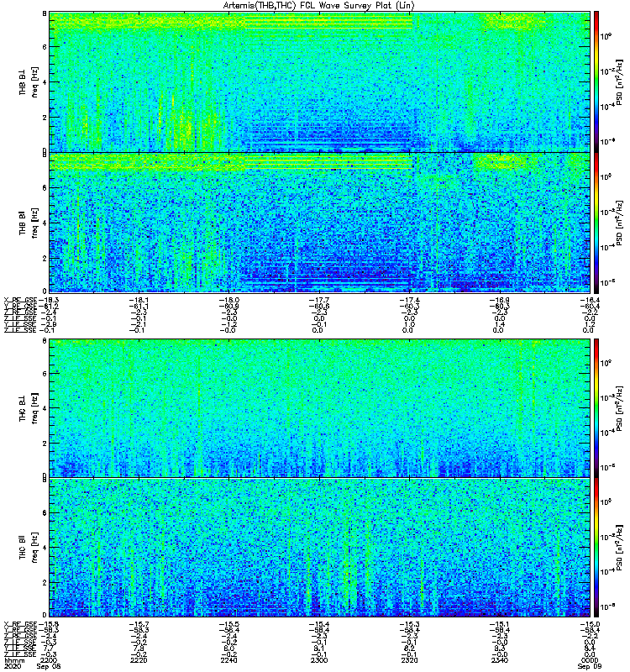The height and width of the screenshot is (672, 630).
Task: Select the THC B⊥ freq axis label
Action: 29,407
